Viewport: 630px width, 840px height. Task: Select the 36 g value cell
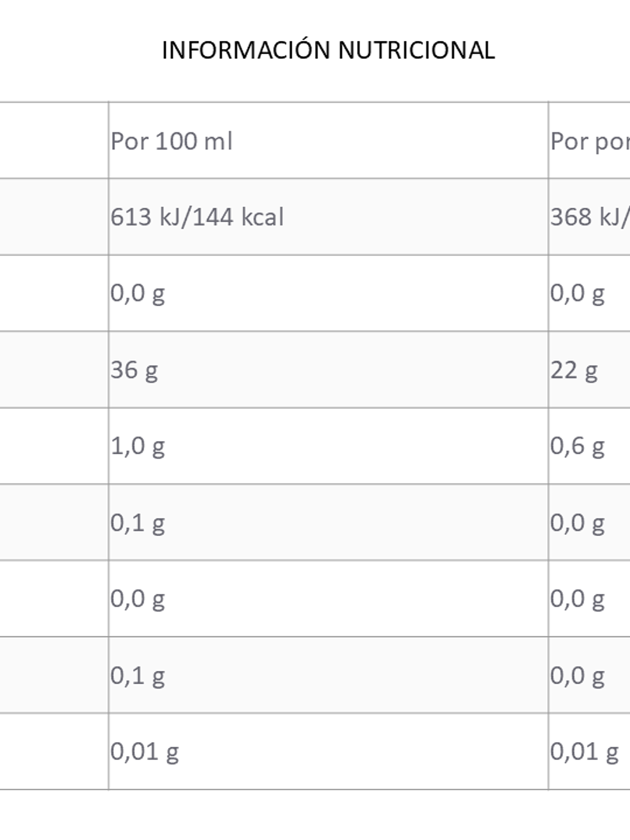tap(134, 370)
